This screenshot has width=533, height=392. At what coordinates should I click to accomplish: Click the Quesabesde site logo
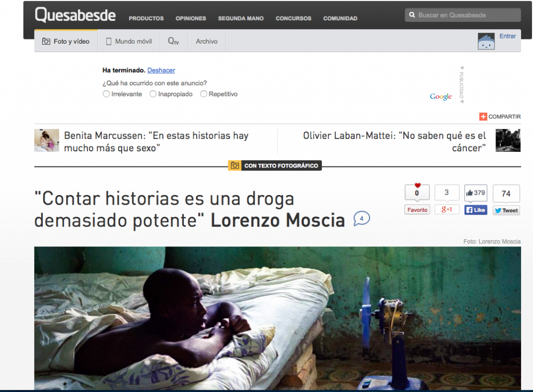75,16
